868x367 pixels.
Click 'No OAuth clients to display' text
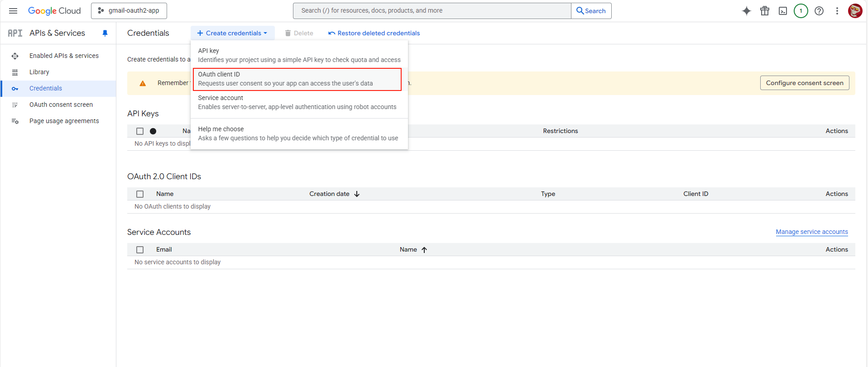173,206
